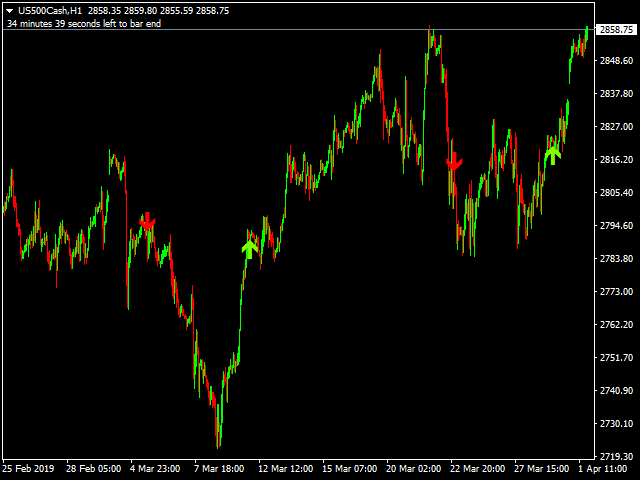640x480 pixels.
Task: Click the 28 Feb 05:00 time label
Action: coord(93,469)
